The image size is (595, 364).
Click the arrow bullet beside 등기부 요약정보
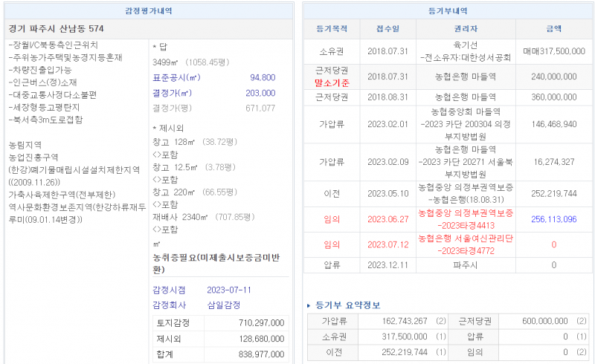(309, 305)
